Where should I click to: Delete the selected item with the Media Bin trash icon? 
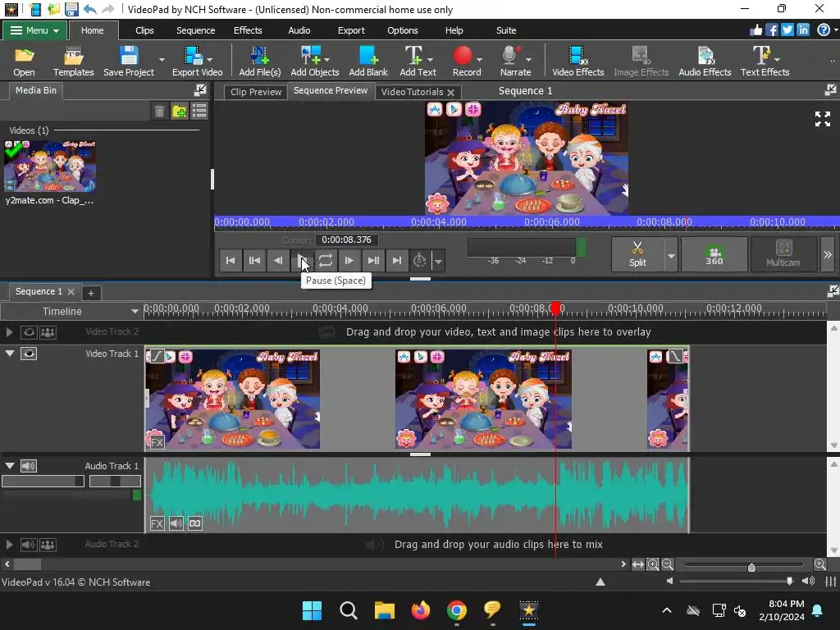coord(159,112)
